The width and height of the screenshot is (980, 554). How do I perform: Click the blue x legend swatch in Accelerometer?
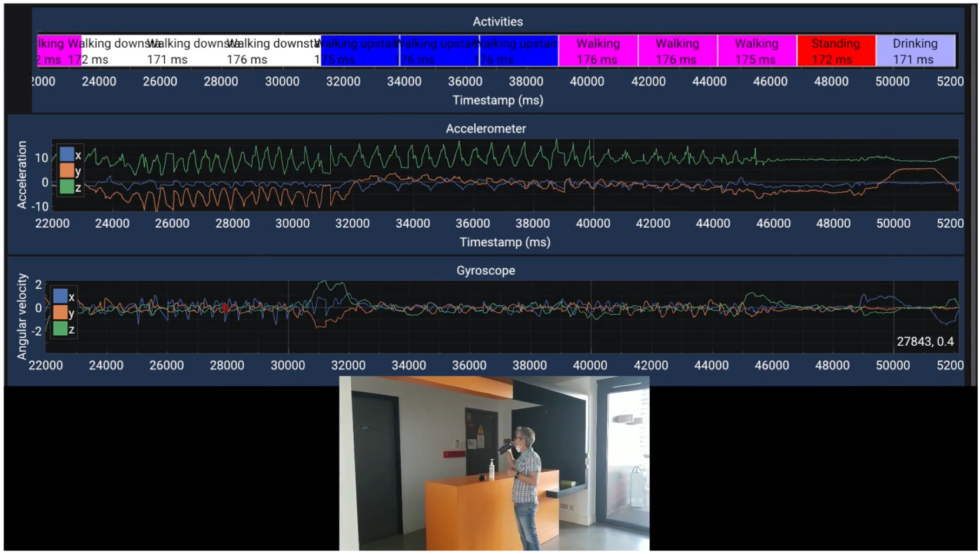(67, 155)
